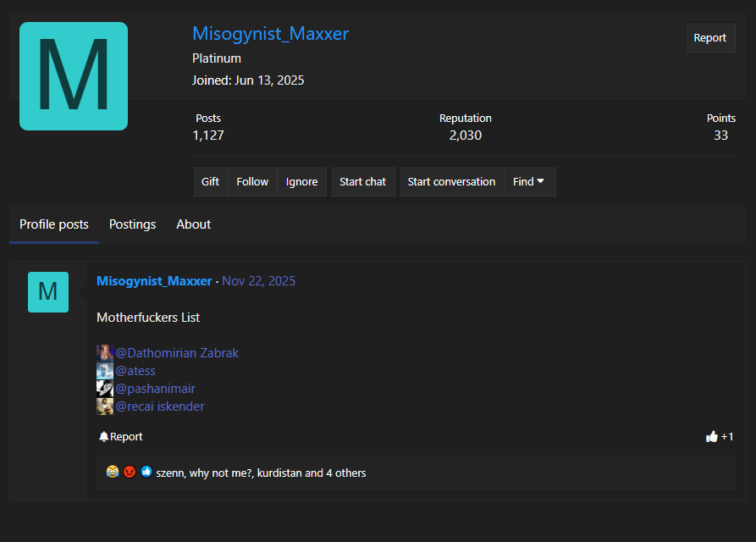Click the Start chat button

[x=362, y=182]
